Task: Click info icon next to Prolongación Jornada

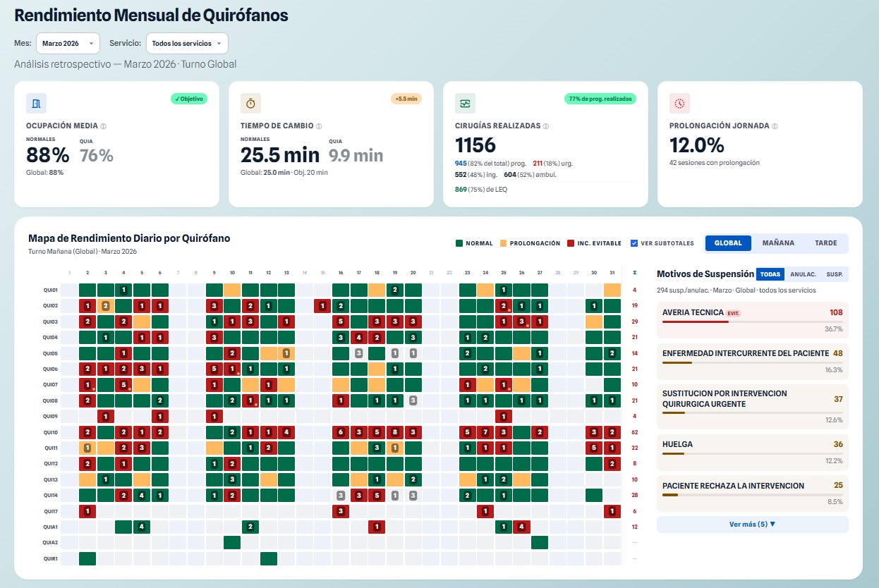Action: coord(775,126)
